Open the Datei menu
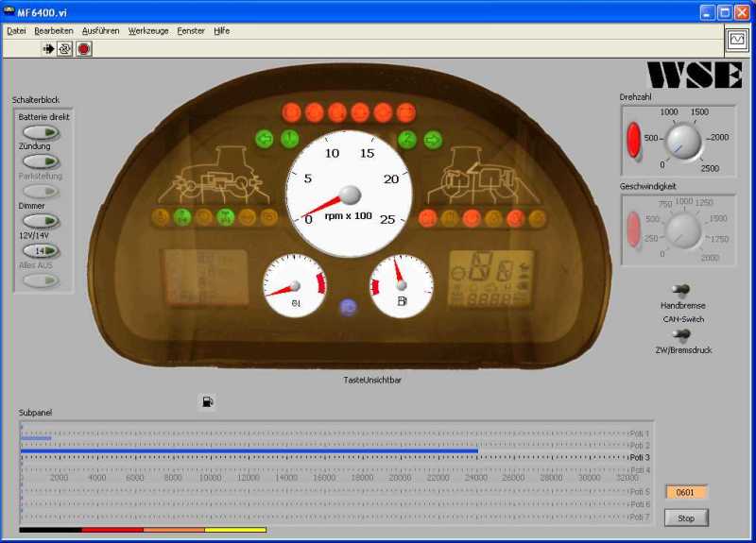The height and width of the screenshot is (543, 756). point(16,31)
